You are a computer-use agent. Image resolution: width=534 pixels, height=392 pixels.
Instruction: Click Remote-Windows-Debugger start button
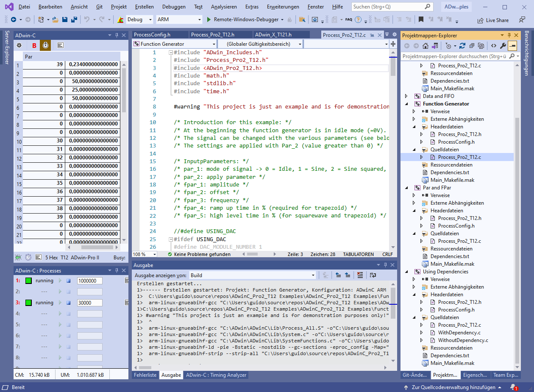click(242, 19)
